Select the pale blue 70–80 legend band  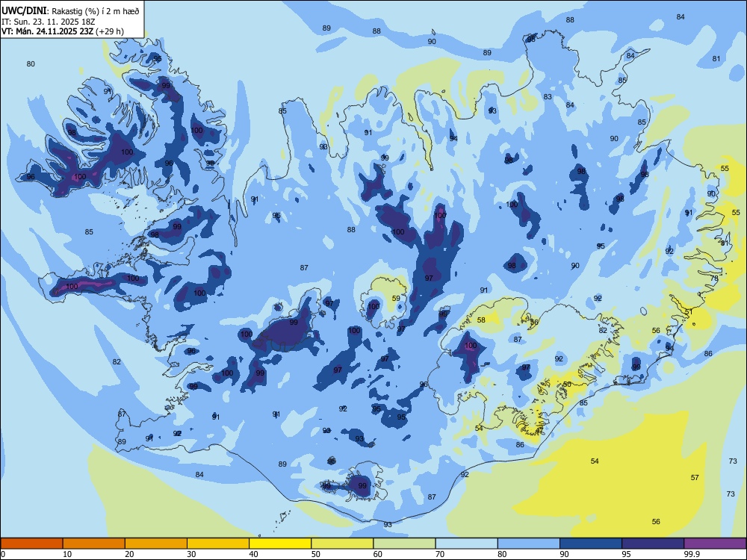[466, 544]
